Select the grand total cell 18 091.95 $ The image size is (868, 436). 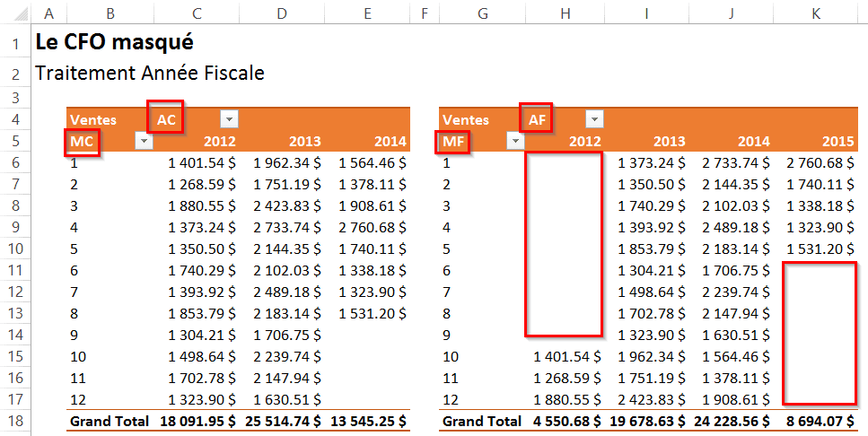click(197, 421)
